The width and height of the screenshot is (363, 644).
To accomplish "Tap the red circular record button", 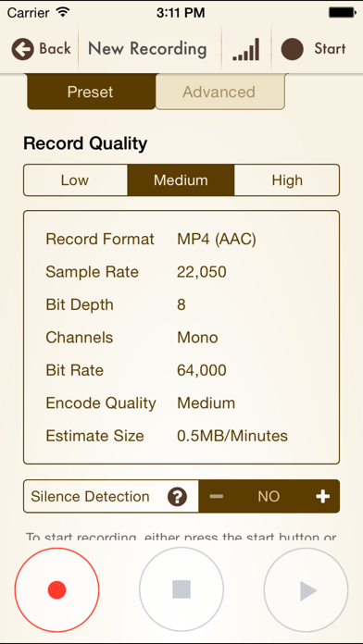I will [x=56, y=589].
